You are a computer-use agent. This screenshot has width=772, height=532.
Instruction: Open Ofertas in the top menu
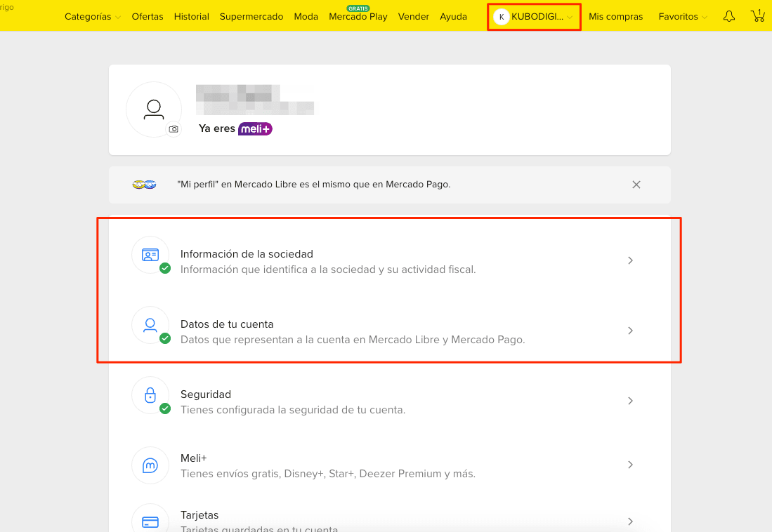[148, 17]
